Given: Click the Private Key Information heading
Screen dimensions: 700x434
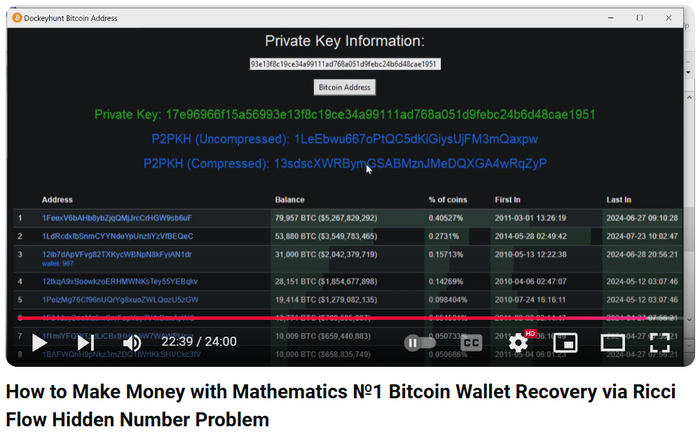Looking at the screenshot, I should (345, 41).
